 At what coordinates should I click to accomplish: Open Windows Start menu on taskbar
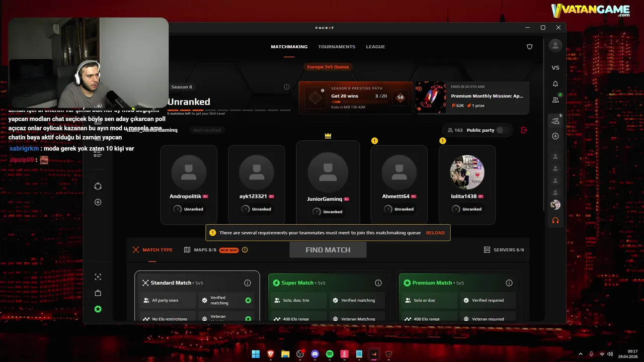coord(256,354)
